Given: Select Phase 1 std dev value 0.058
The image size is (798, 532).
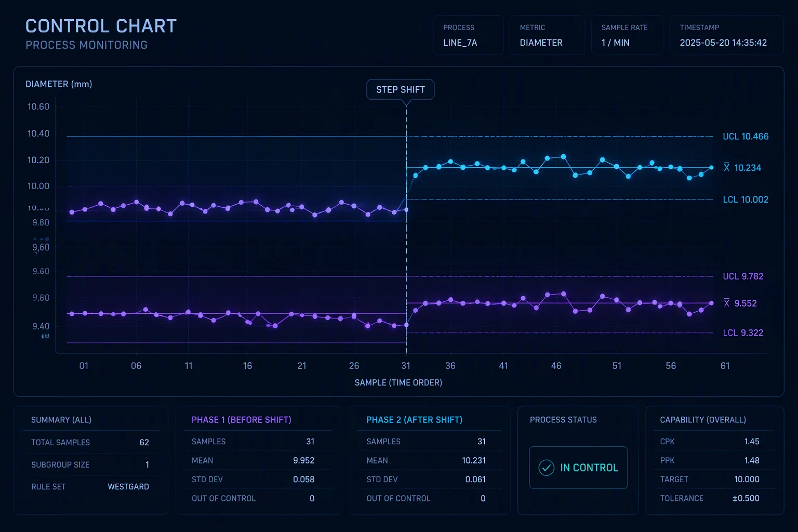Looking at the screenshot, I should [x=304, y=480].
